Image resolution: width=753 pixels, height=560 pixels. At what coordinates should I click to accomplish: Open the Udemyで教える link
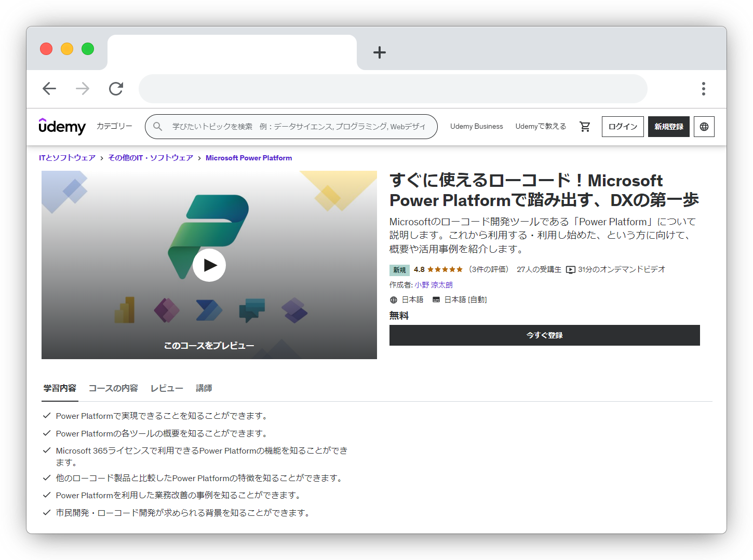click(x=541, y=126)
